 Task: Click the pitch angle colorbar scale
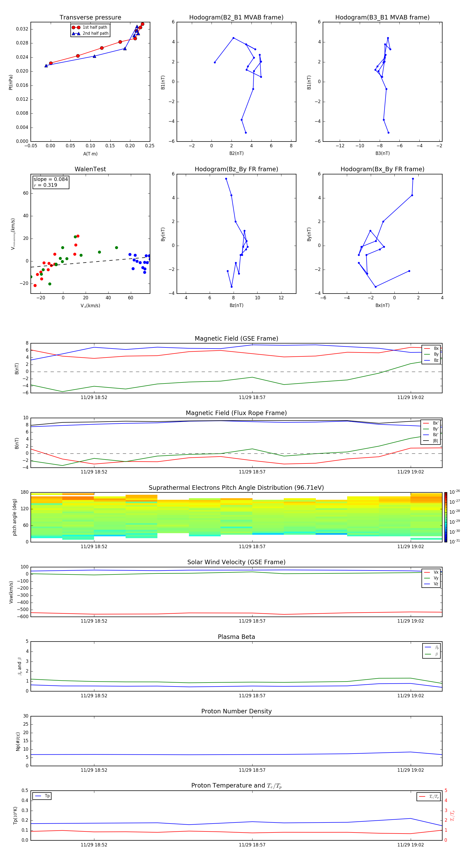coord(446,517)
